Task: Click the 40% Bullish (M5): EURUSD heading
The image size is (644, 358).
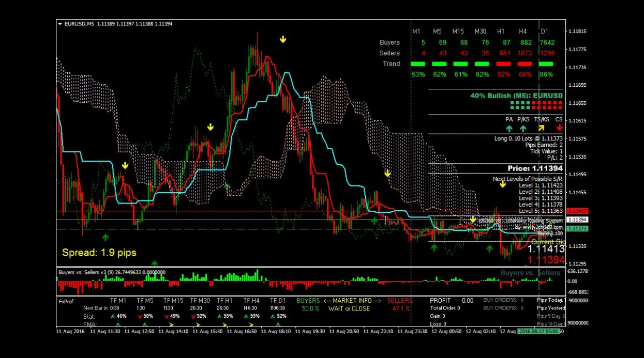Action: (x=516, y=96)
